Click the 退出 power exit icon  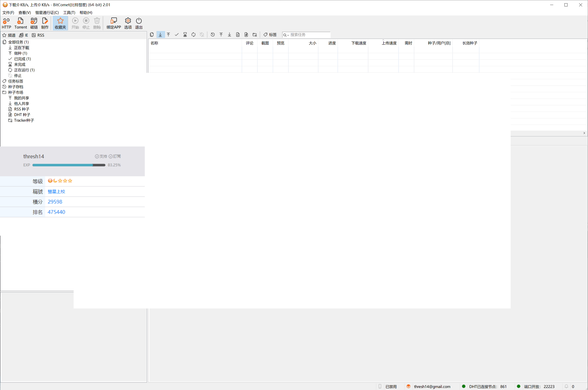(139, 23)
